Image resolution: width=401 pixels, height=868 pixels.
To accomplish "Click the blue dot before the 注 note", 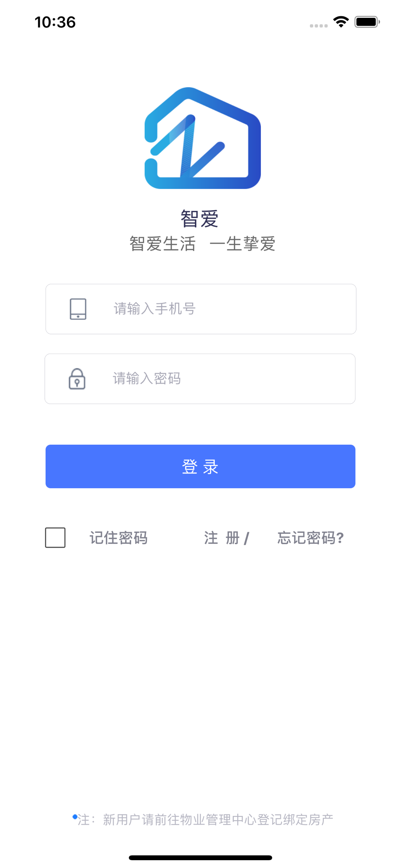I will [x=75, y=817].
